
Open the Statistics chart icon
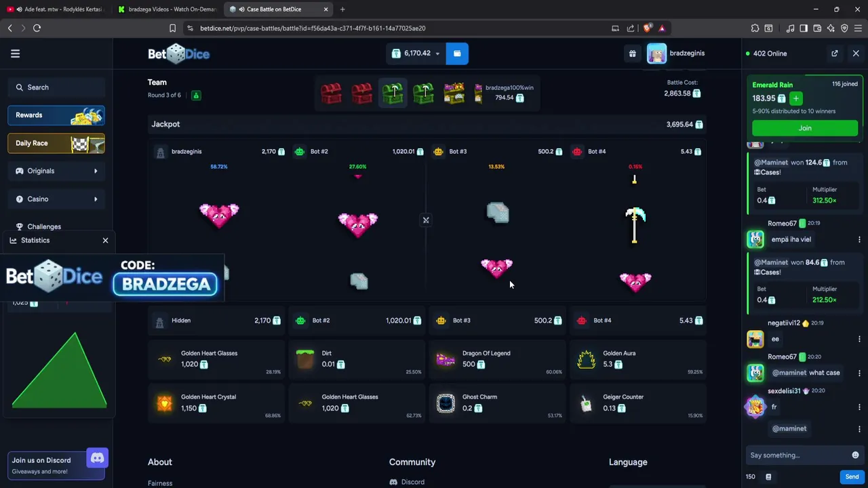(13, 240)
